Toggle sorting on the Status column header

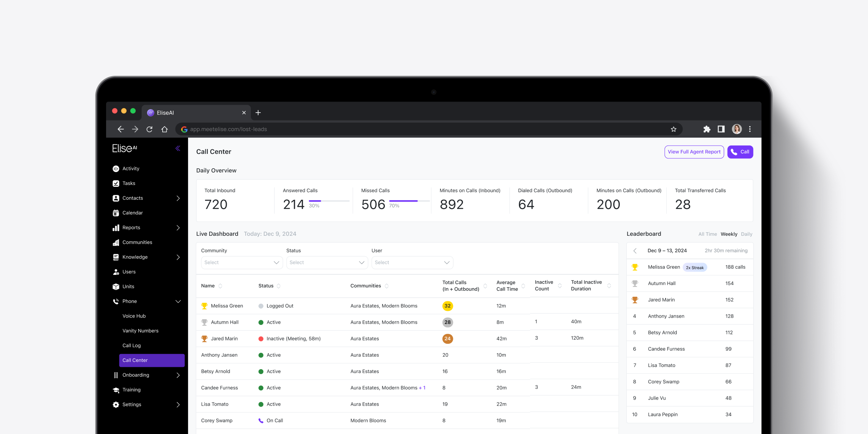click(279, 286)
